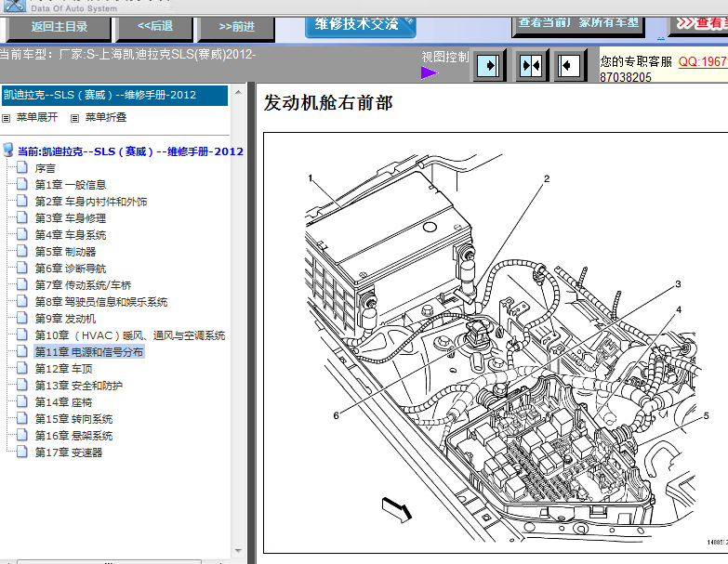The image size is (728, 564).
Task: Click the page icon beside 第16章 悬架系统
Action: click(21, 434)
